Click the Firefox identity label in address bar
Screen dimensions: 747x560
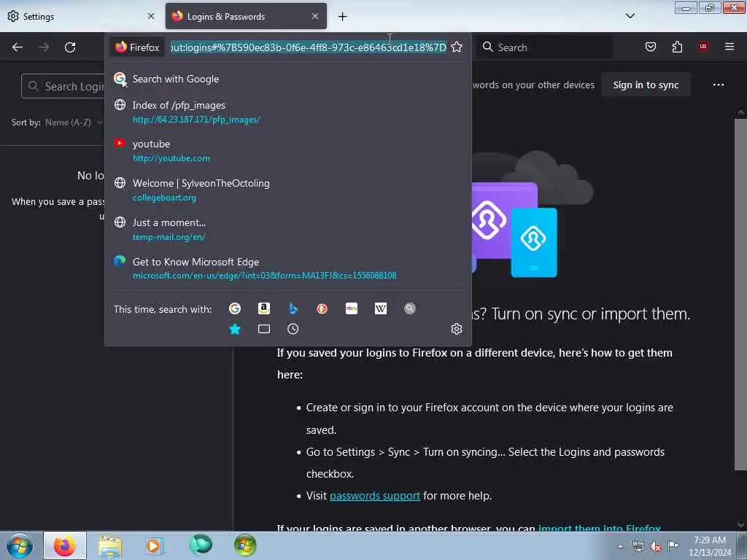tap(138, 47)
